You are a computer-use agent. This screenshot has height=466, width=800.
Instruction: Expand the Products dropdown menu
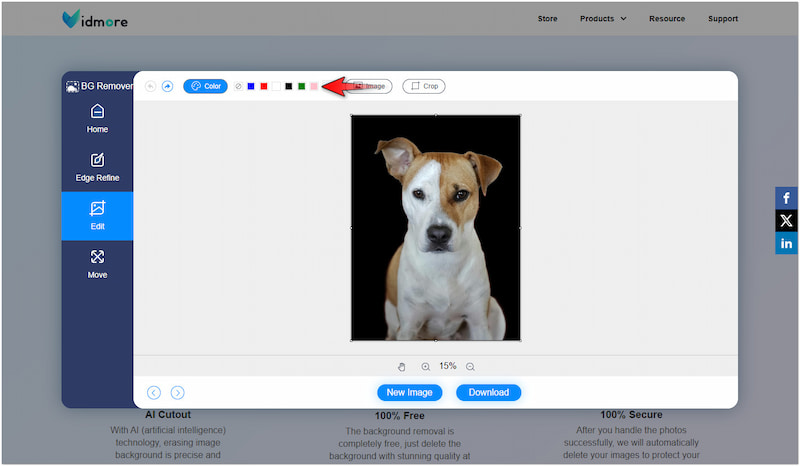pyautogui.click(x=604, y=18)
